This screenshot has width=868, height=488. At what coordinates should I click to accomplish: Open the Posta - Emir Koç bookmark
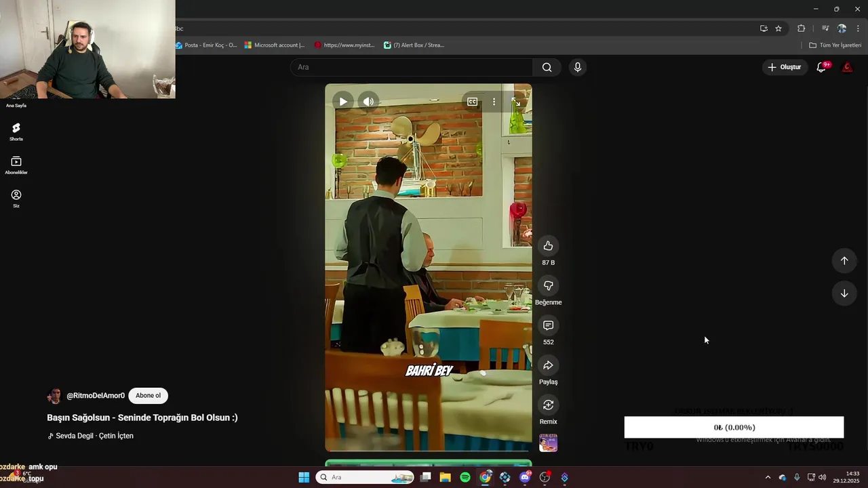(x=206, y=45)
